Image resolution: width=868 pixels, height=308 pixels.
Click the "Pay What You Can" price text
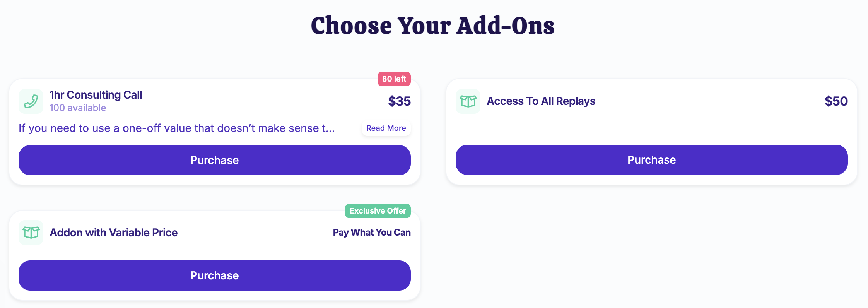[x=372, y=233]
